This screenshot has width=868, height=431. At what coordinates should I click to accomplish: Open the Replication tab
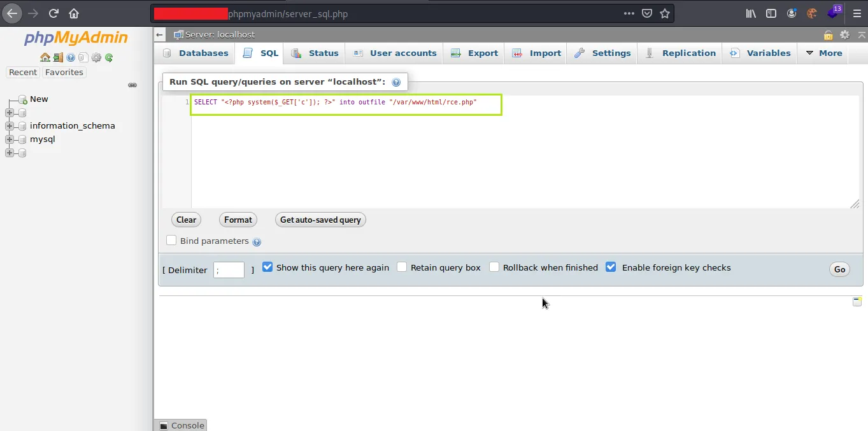681,53
